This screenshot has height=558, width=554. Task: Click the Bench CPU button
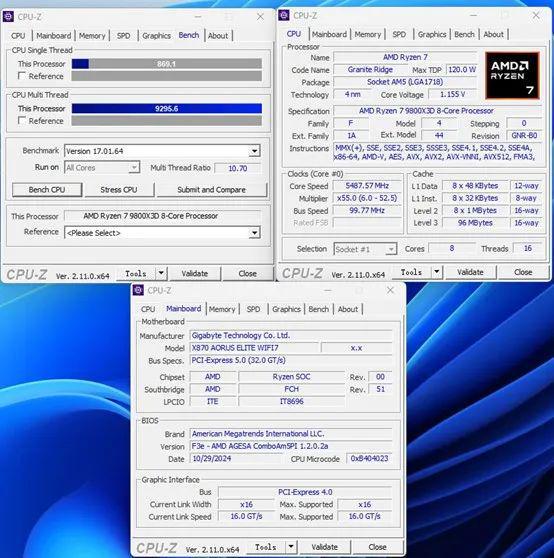47,190
